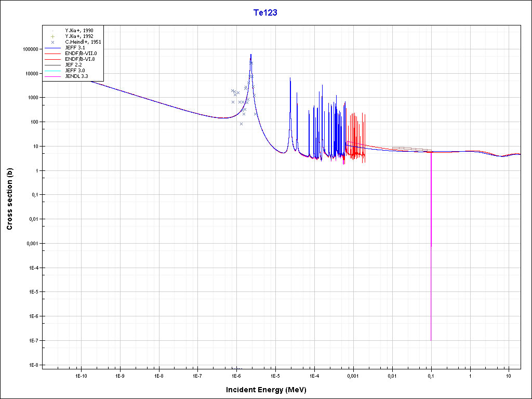This screenshot has width=532, height=399.
Task: Click the Cross section (b) axis title
Action: click(x=9, y=199)
